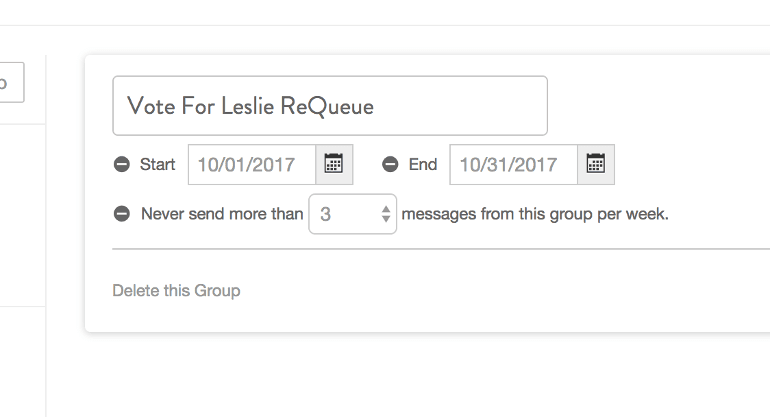Edit the Vote For Leslie ReQueue name field
The width and height of the screenshot is (770, 417).
click(x=330, y=106)
